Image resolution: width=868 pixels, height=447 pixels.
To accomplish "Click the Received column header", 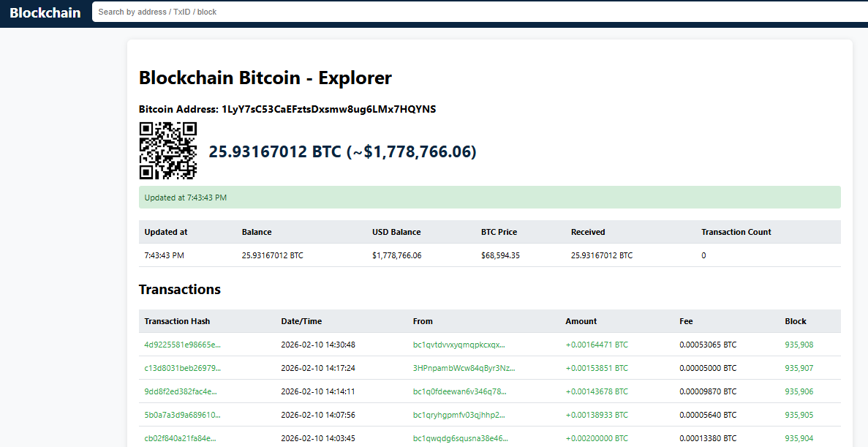I will coord(588,232).
